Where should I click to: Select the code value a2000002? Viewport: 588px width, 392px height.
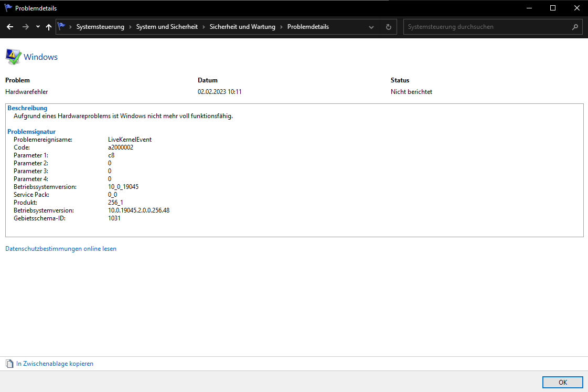(120, 147)
